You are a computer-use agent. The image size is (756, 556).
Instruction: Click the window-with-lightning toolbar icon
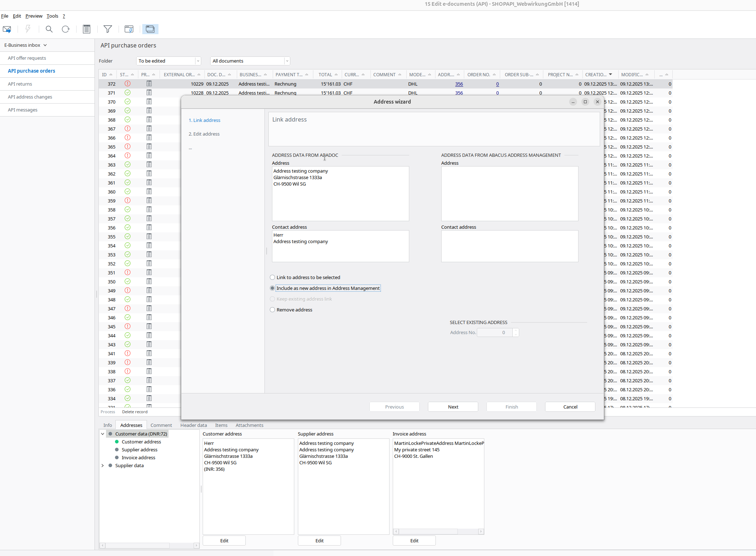coord(129,29)
